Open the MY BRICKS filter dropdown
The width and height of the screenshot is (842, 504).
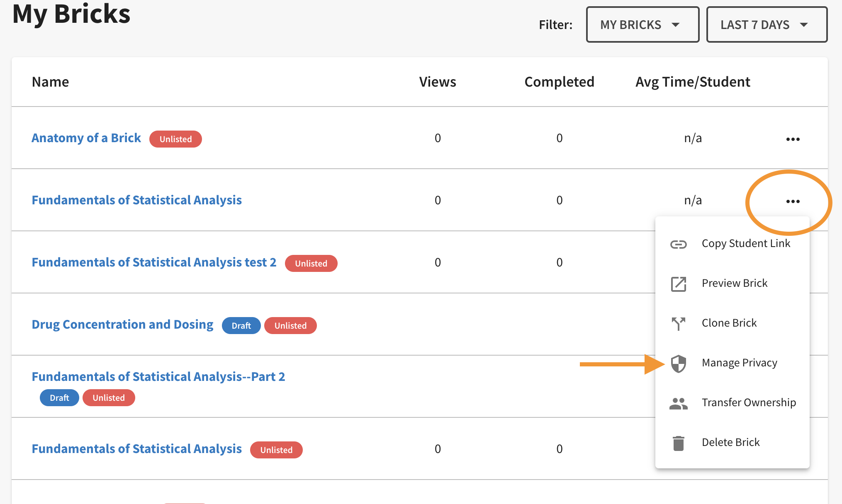point(642,24)
